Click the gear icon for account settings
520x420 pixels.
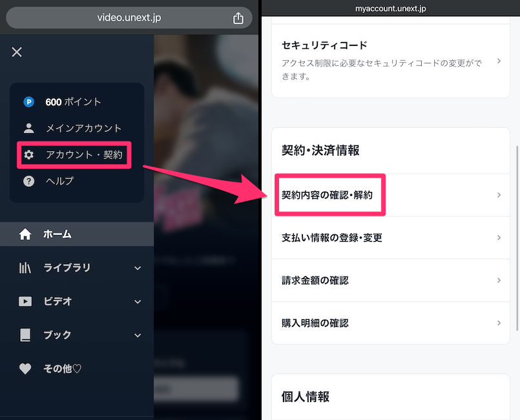(29, 154)
